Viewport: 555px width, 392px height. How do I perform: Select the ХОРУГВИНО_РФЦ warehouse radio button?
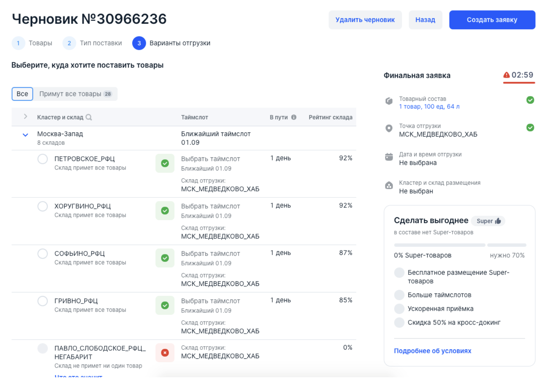tap(43, 206)
